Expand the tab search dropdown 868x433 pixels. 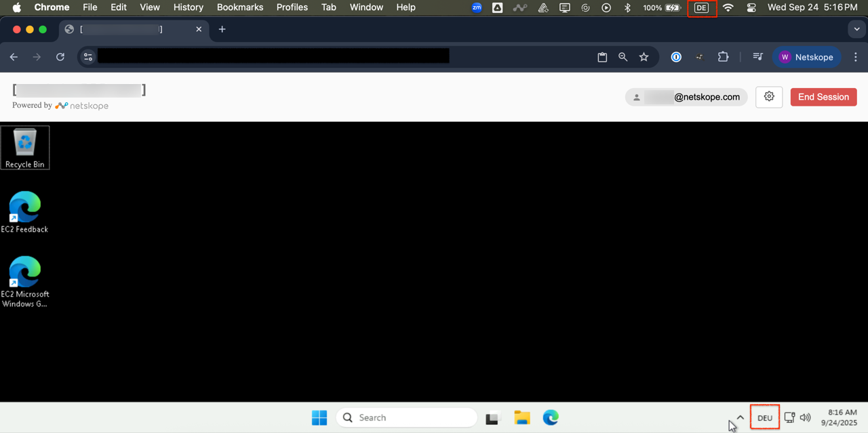[x=855, y=29]
